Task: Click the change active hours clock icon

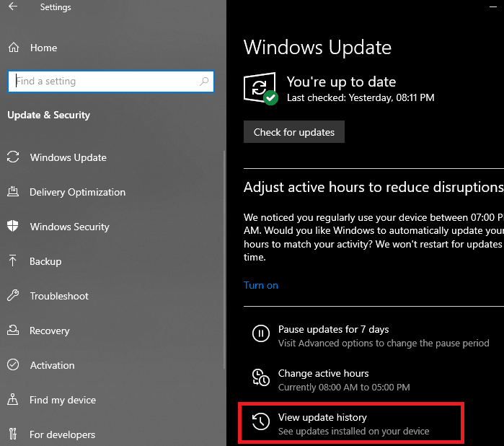Action: (261, 377)
